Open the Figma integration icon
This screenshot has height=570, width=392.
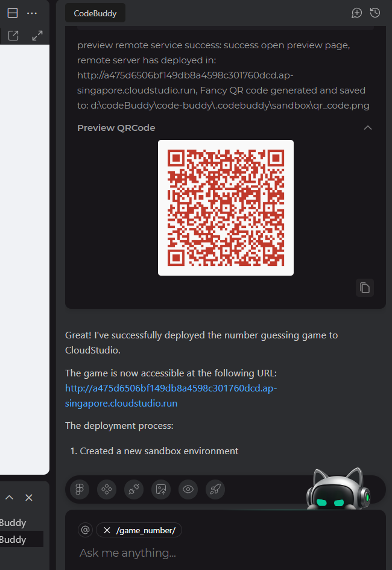[80, 489]
